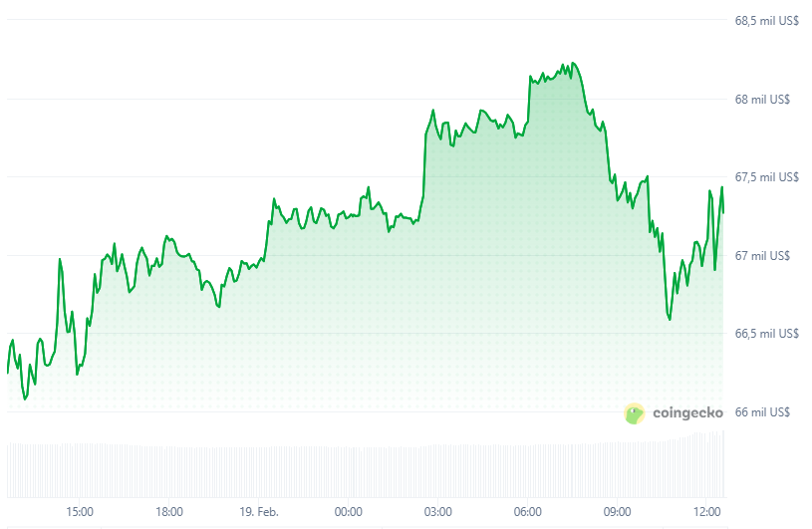Click the 67,5 mil US$ price label
Viewport: 812px width, 529px height.
767,177
